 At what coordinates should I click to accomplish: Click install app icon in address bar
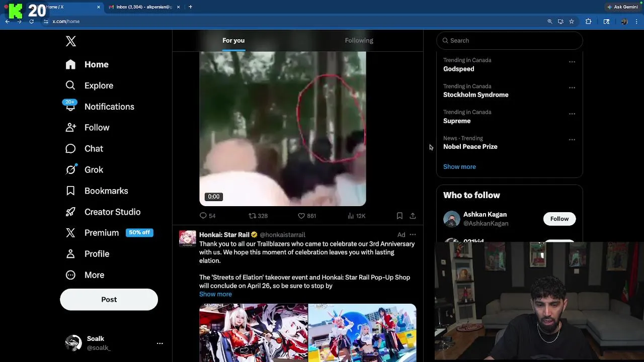560,22
